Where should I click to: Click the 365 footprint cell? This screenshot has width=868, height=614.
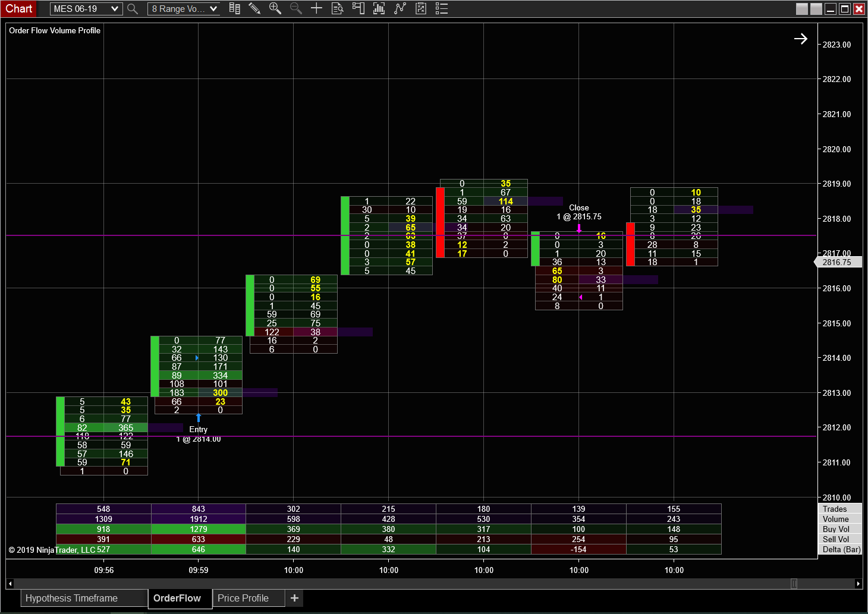125,428
